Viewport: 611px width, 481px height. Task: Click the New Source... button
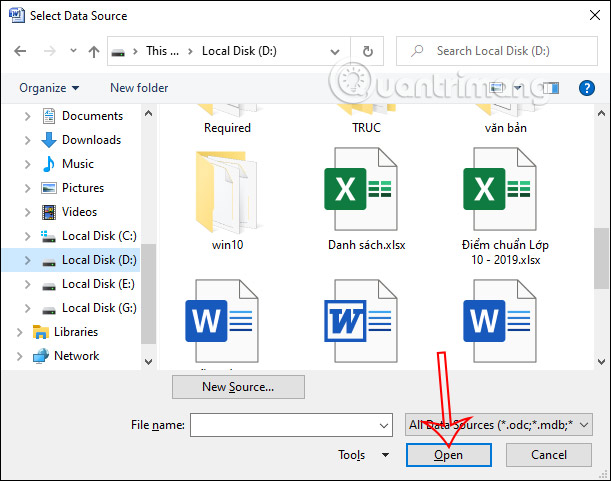pos(238,387)
